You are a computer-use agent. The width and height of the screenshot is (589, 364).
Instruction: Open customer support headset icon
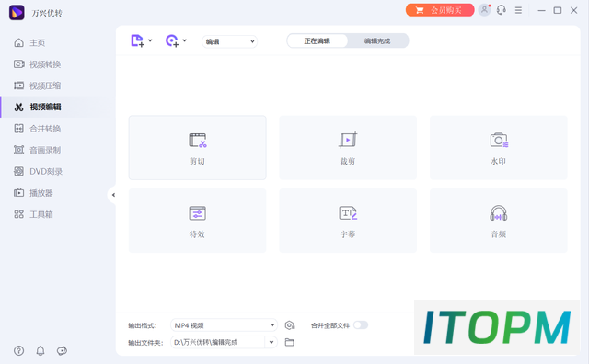(x=501, y=10)
